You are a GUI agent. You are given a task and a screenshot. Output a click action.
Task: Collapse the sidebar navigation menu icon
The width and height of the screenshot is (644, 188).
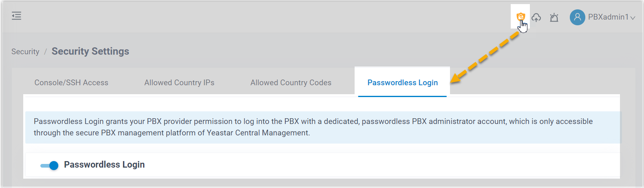coord(16,16)
